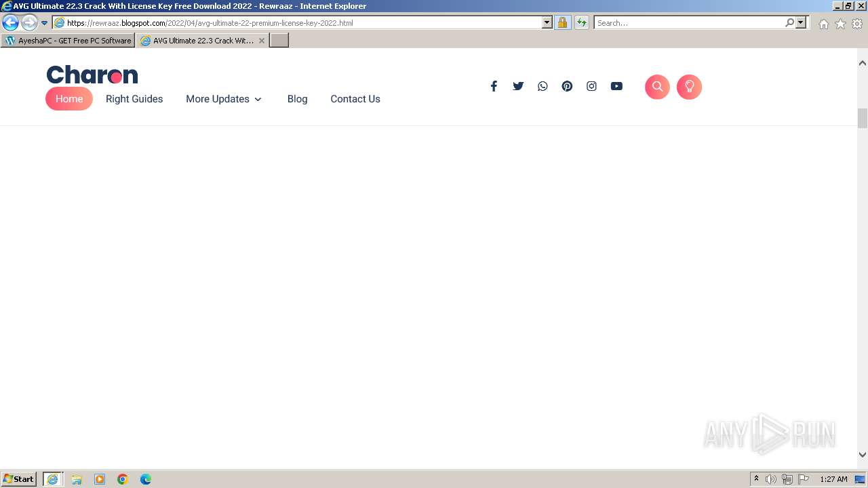The width and height of the screenshot is (868, 488).
Task: Click the page scrollbar up arrow
Action: pos(863,63)
